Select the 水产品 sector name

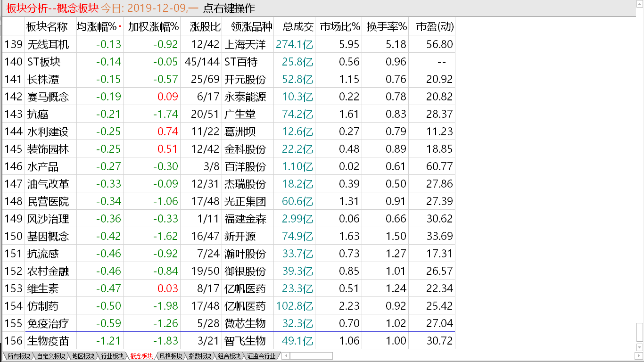click(43, 166)
